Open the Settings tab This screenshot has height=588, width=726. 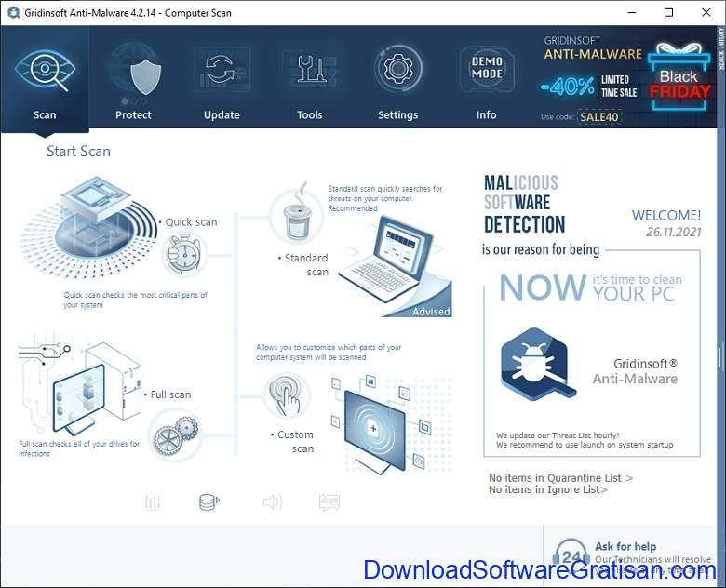[397, 79]
